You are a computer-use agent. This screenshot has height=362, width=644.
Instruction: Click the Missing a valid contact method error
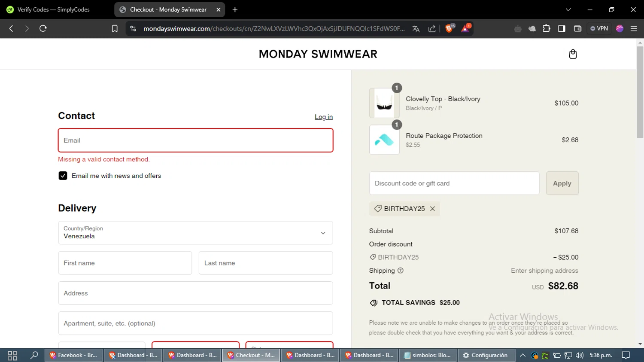104,159
